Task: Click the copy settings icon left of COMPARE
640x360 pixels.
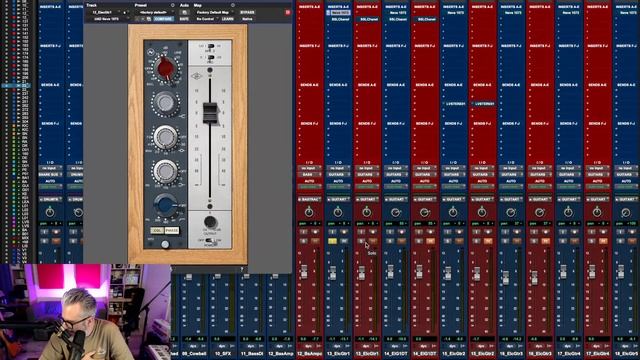Action: (x=149, y=19)
